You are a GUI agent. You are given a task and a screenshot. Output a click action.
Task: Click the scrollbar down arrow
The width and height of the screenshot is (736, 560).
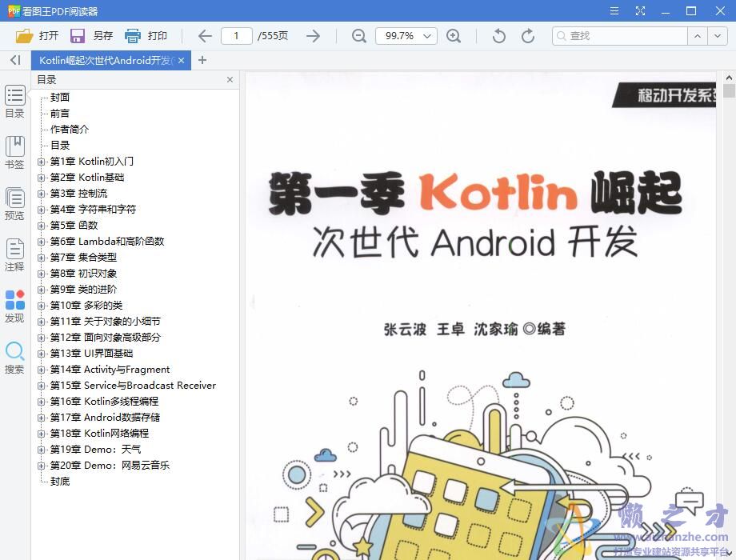pos(729,554)
